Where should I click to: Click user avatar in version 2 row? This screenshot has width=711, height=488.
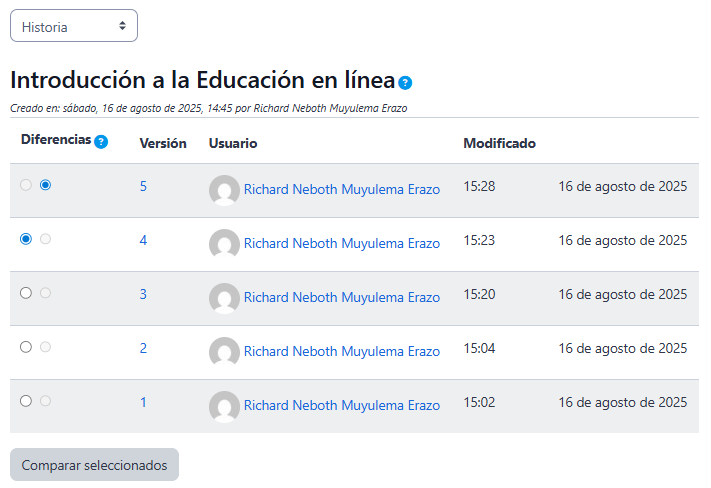[224, 352]
